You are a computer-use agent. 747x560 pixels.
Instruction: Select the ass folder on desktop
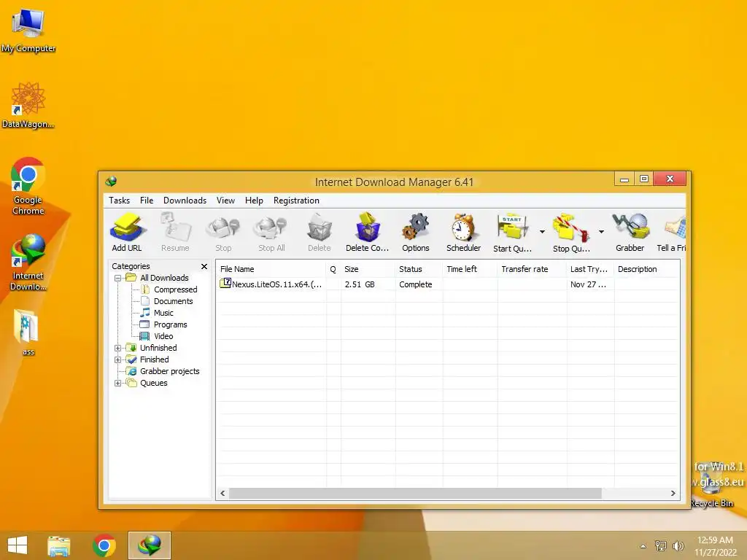27,332
